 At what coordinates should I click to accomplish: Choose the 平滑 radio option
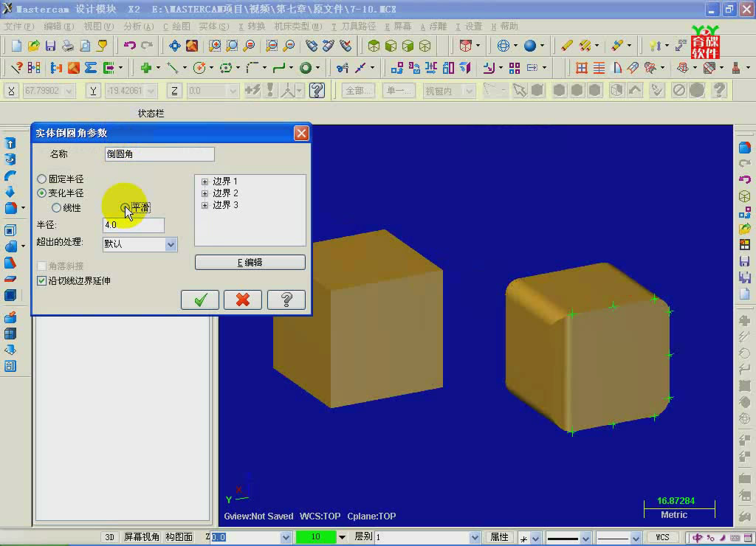125,208
